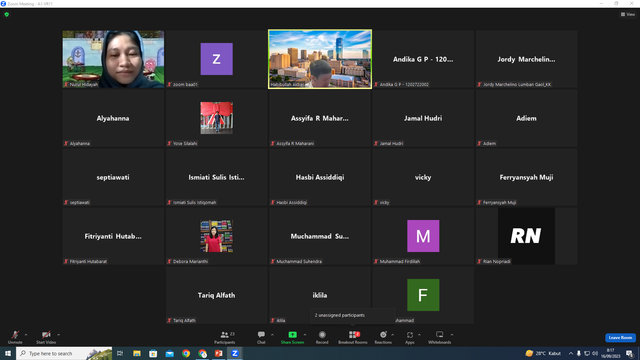Select the septiawati participant tile
Screen dimensions: 640x360
113,177
